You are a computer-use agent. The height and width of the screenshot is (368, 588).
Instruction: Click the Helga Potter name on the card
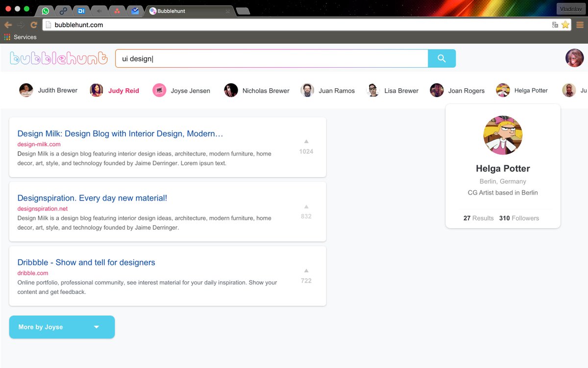[x=503, y=168]
